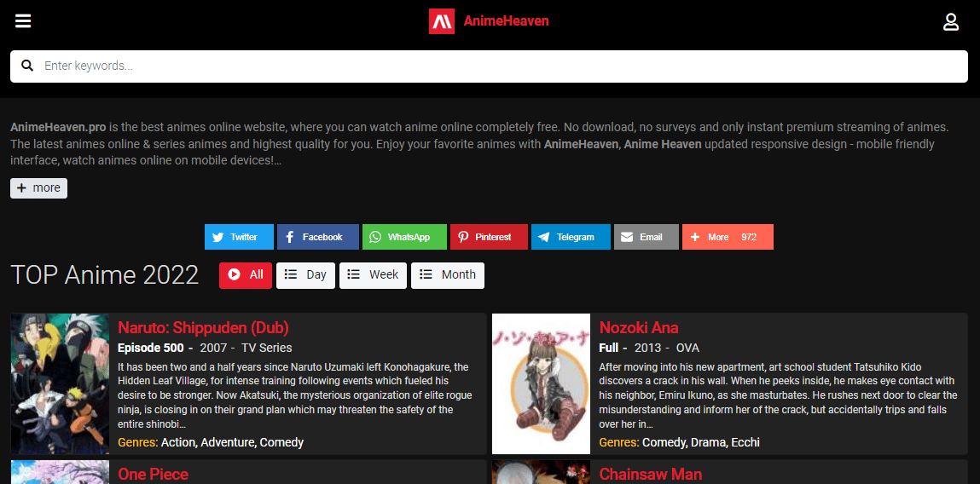The image size is (980, 484).
Task: Click the AnimeHeaven logo icon
Action: point(441,21)
